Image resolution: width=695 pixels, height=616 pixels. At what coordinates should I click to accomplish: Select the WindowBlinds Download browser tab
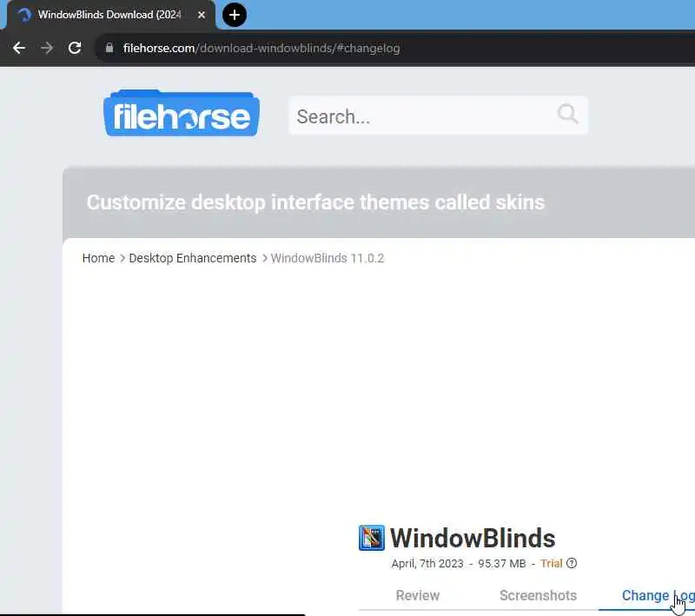109,15
